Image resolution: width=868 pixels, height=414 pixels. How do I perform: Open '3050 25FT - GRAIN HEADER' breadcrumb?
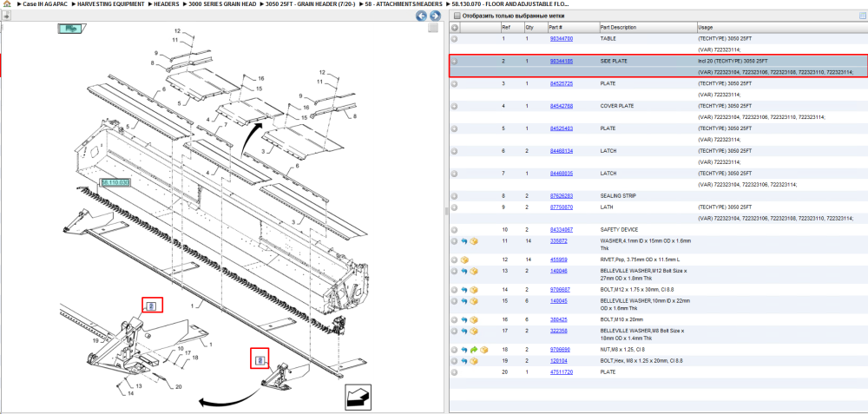tap(310, 3)
